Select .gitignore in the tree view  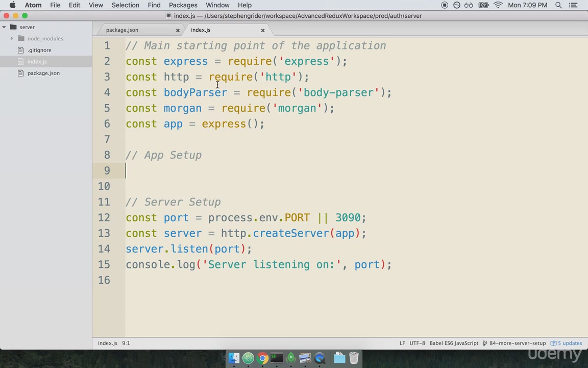[x=39, y=50]
